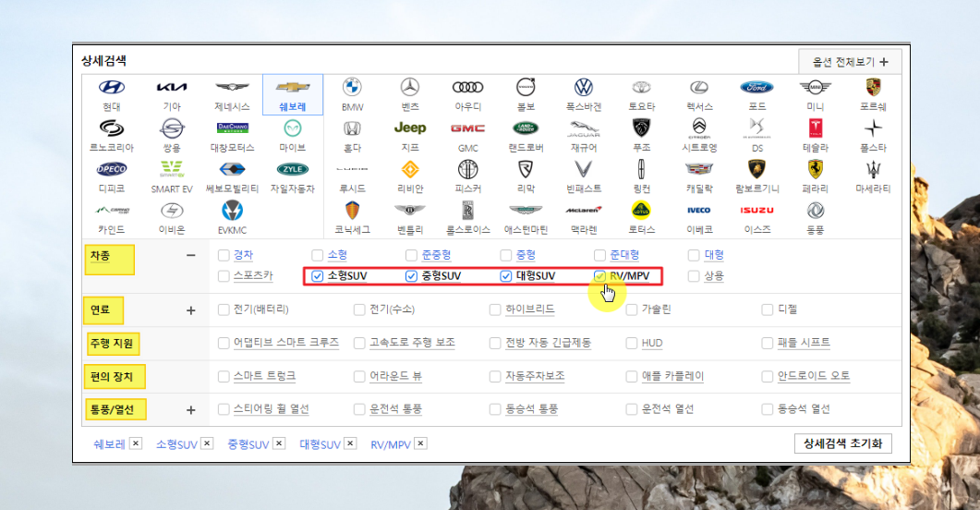Remove the 쉐보레 filter tag
This screenshot has width=980, height=510.
coord(136,443)
